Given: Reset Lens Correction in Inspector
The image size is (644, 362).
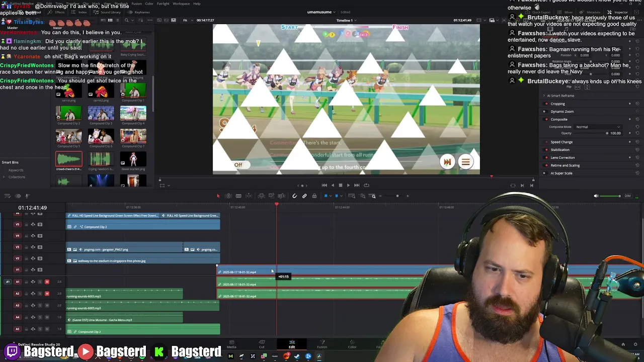Looking at the screenshot, I should coord(637,157).
